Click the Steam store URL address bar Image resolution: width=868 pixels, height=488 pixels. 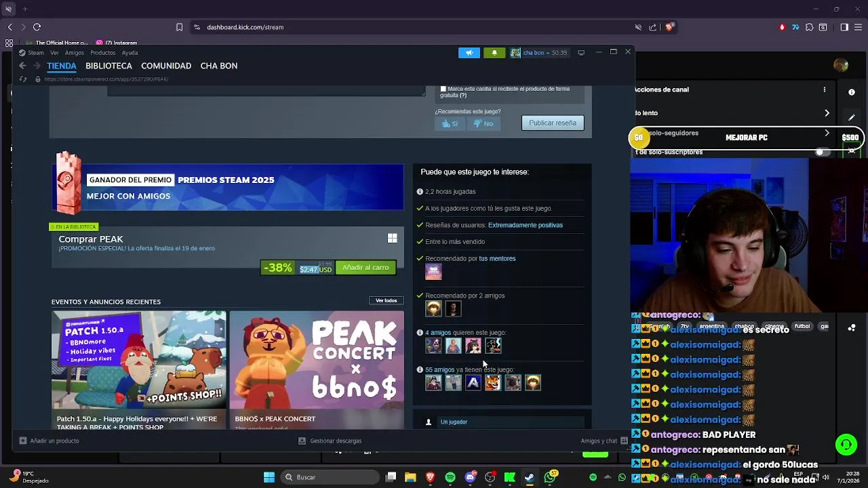[106, 79]
